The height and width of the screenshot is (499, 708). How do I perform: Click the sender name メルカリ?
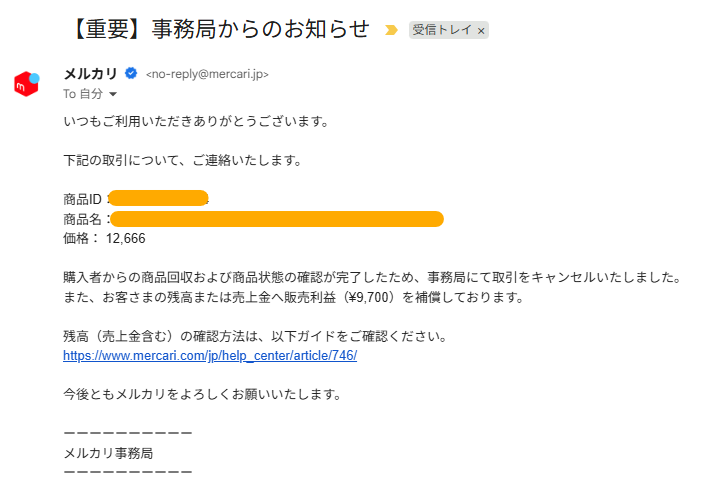point(90,73)
